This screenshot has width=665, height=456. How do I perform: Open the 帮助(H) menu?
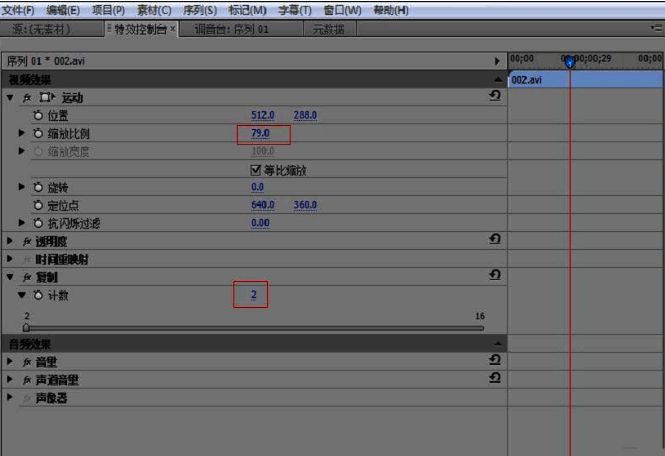pyautogui.click(x=391, y=10)
